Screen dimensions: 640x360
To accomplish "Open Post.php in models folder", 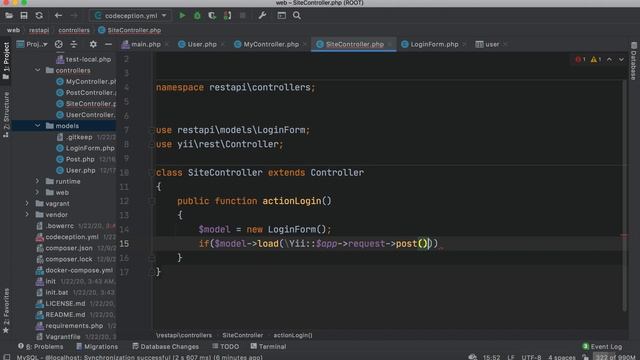I will pos(75,159).
